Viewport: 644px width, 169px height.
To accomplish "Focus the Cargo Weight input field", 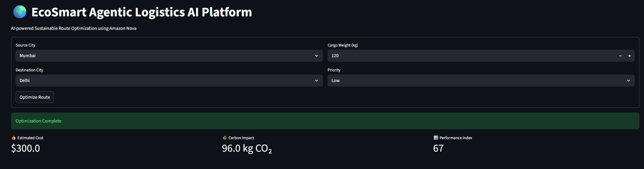I will pyautogui.click(x=471, y=56).
